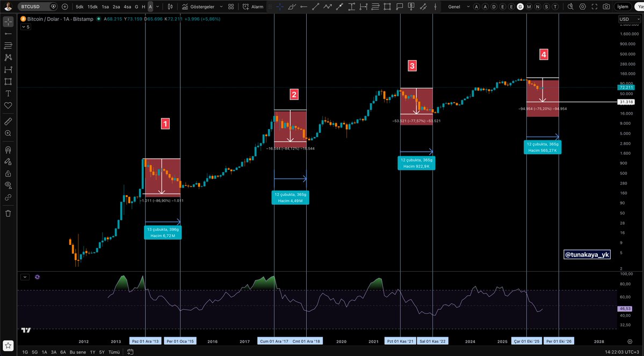Select the crosshair cursor tool in left sidebar
The width and height of the screenshot is (644, 356).
coord(8,22)
